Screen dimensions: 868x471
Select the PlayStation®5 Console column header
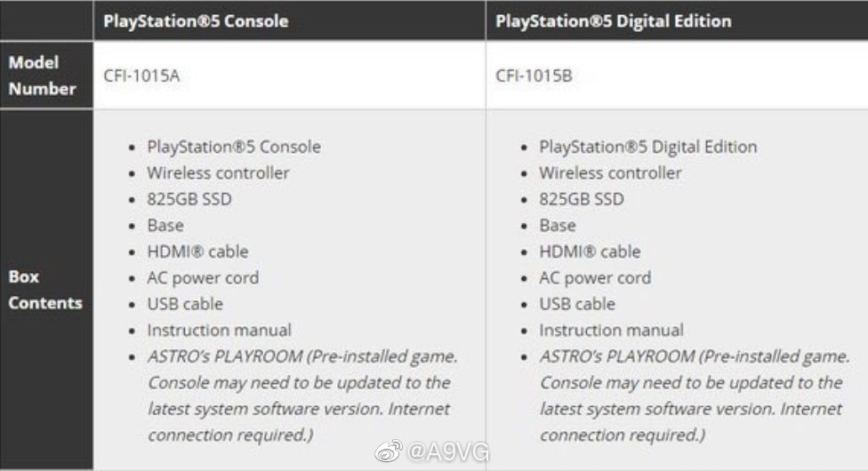click(196, 20)
